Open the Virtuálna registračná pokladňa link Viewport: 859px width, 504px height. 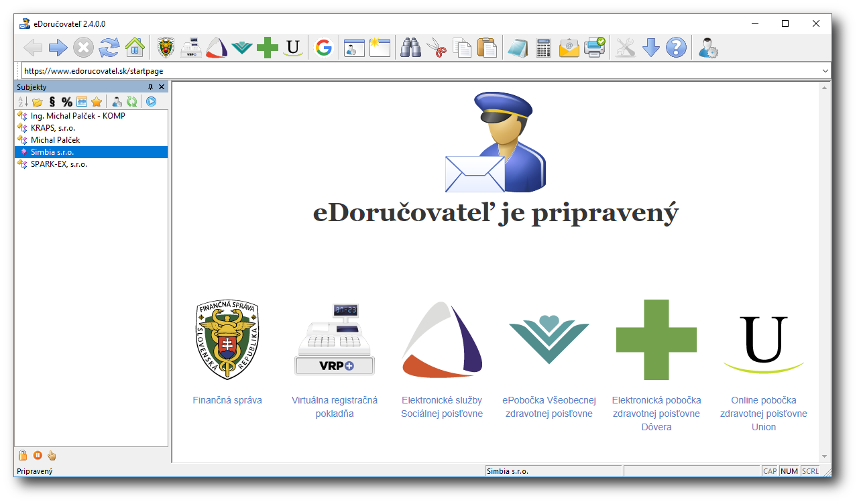pyautogui.click(x=335, y=407)
